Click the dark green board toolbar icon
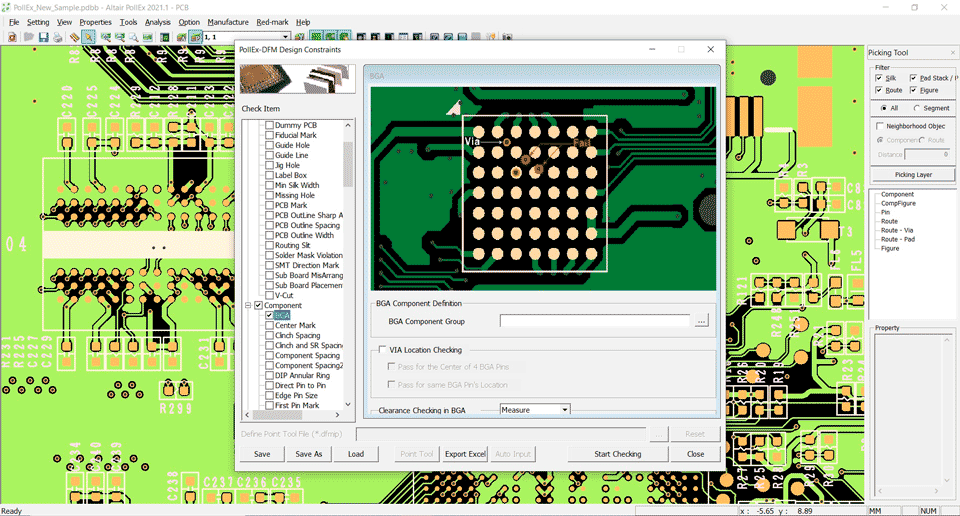The image size is (960, 516). pyautogui.click(x=165, y=37)
